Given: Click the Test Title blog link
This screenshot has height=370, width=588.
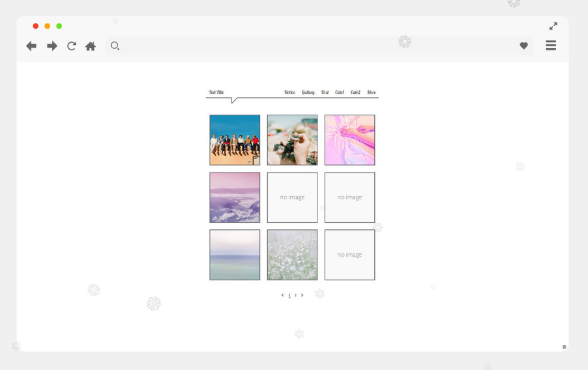Looking at the screenshot, I should [216, 92].
